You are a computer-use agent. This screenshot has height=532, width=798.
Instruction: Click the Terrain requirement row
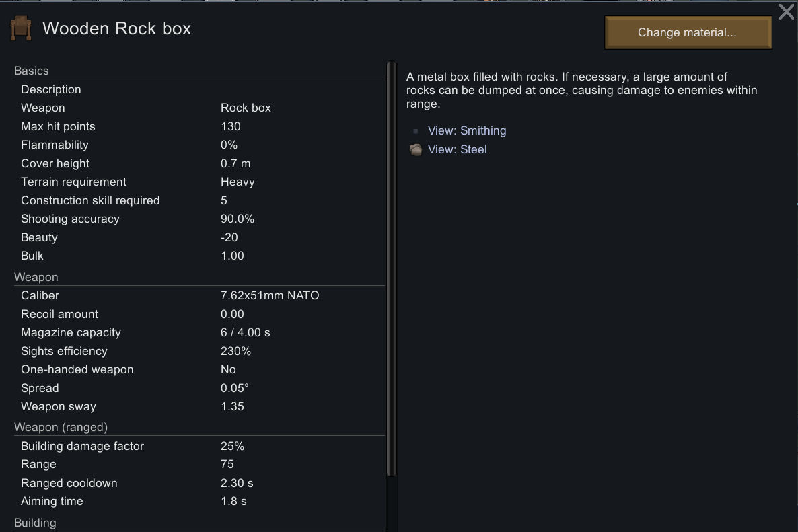point(199,182)
